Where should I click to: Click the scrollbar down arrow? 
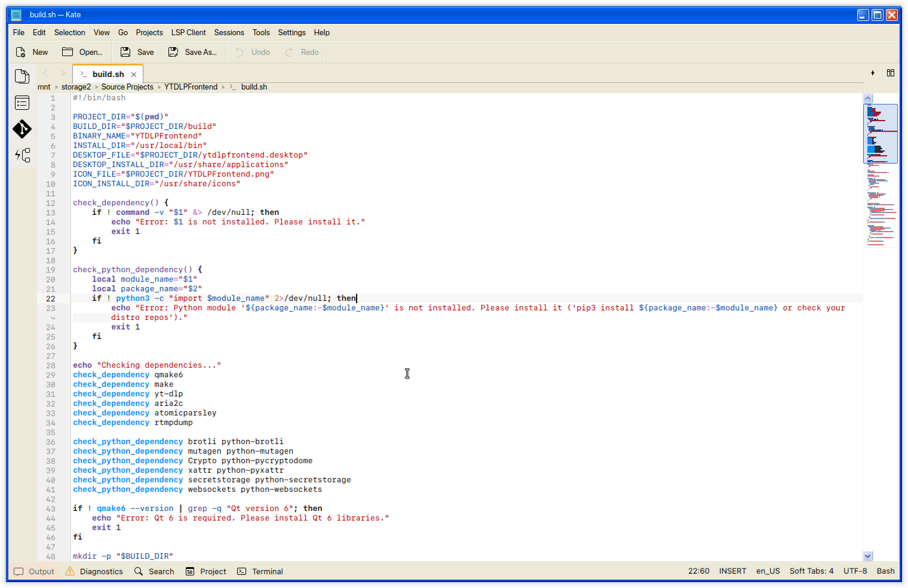coord(868,556)
